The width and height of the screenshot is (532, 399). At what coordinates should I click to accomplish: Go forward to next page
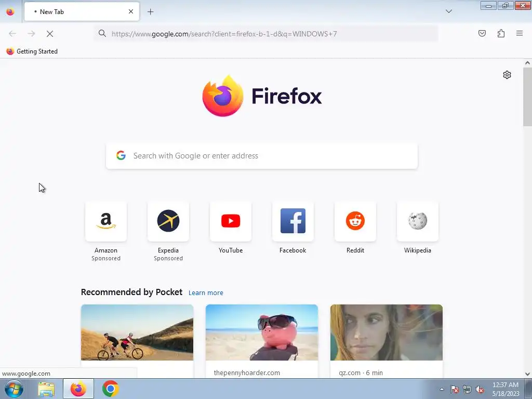[31, 34]
